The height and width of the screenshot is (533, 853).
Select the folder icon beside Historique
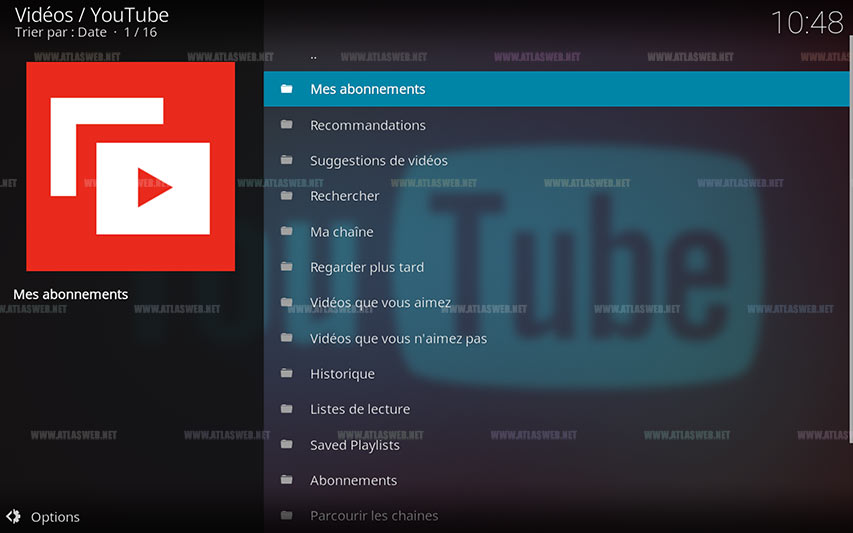(287, 373)
